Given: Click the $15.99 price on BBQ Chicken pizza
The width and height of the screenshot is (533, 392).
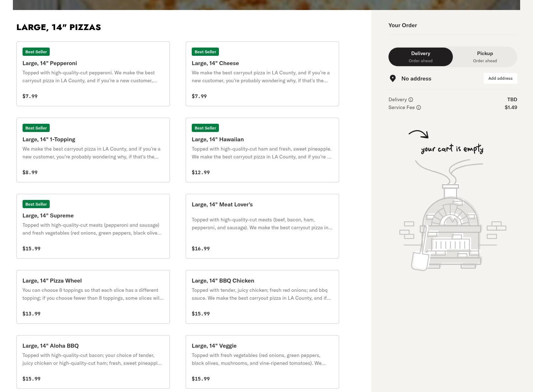Looking at the screenshot, I should tap(201, 314).
